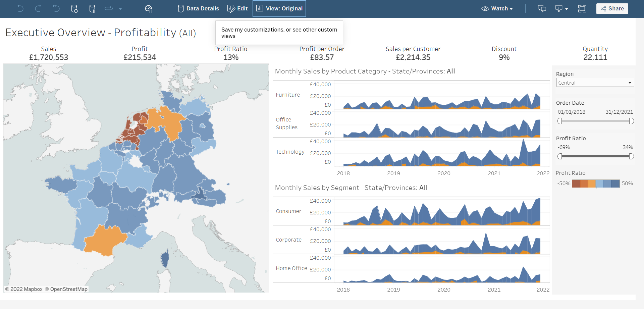Pause automatic data updates
The image size is (644, 309).
tap(92, 8)
